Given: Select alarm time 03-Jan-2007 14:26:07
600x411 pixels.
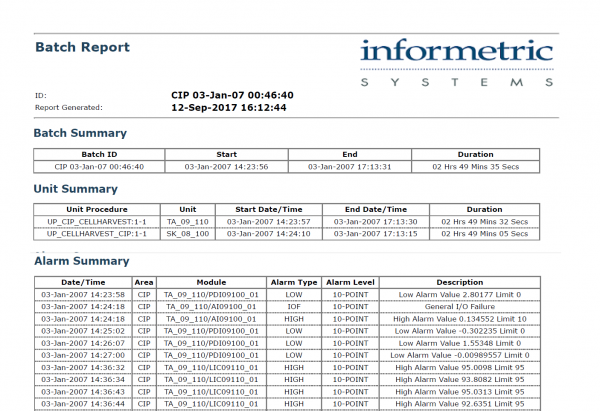Looking at the screenshot, I should (83, 343).
